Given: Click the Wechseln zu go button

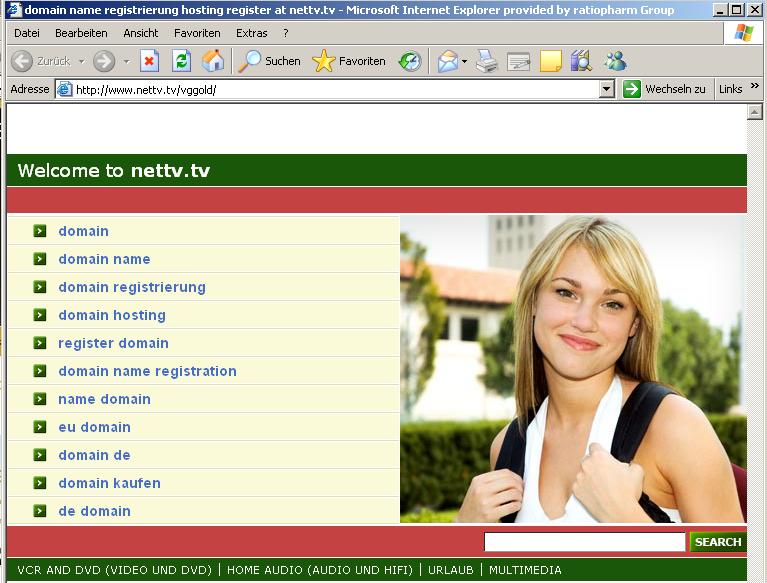Looking at the screenshot, I should [x=664, y=89].
